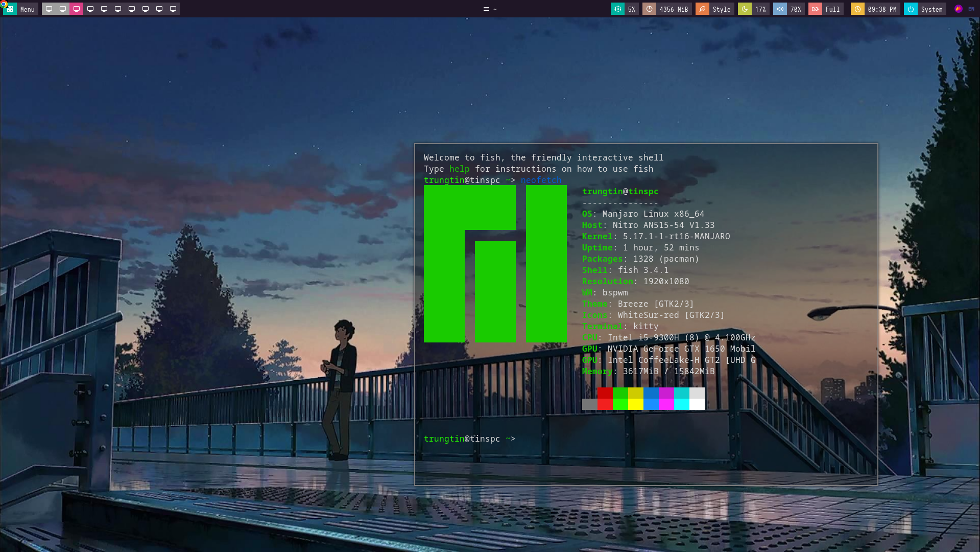
Task: Switch to the tenth workspace monitor icon
Action: (x=173, y=9)
